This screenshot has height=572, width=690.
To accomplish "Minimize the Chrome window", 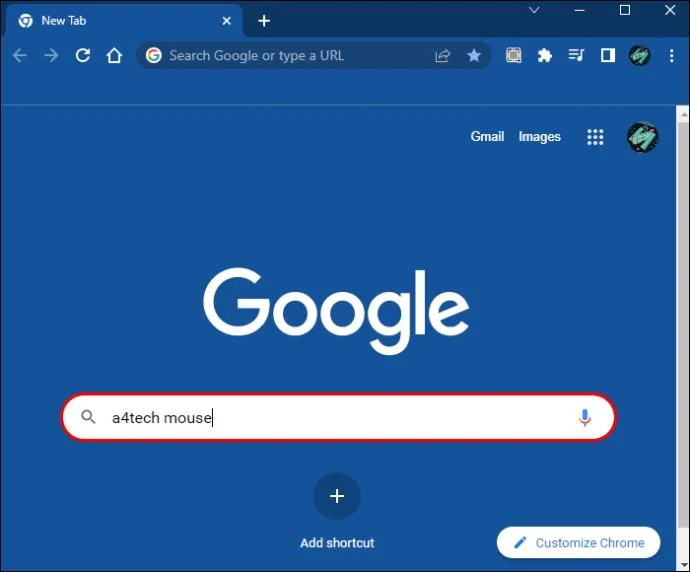I will (580, 10).
